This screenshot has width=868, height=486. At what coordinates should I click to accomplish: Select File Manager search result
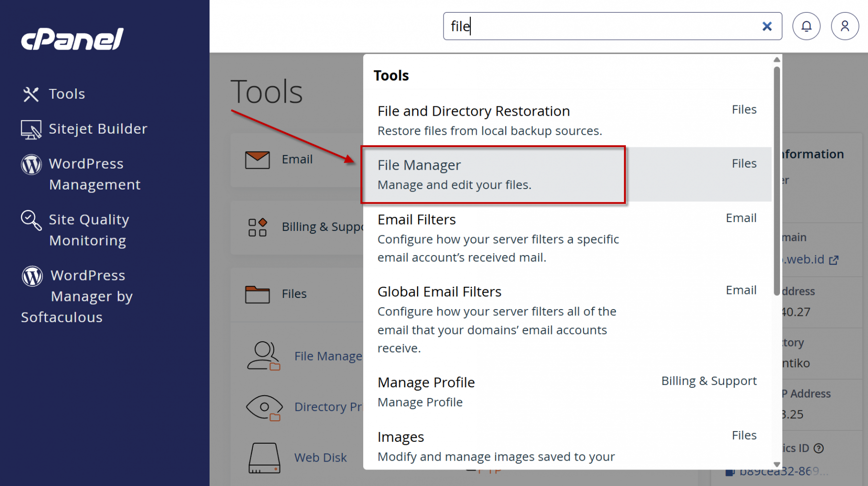493,174
